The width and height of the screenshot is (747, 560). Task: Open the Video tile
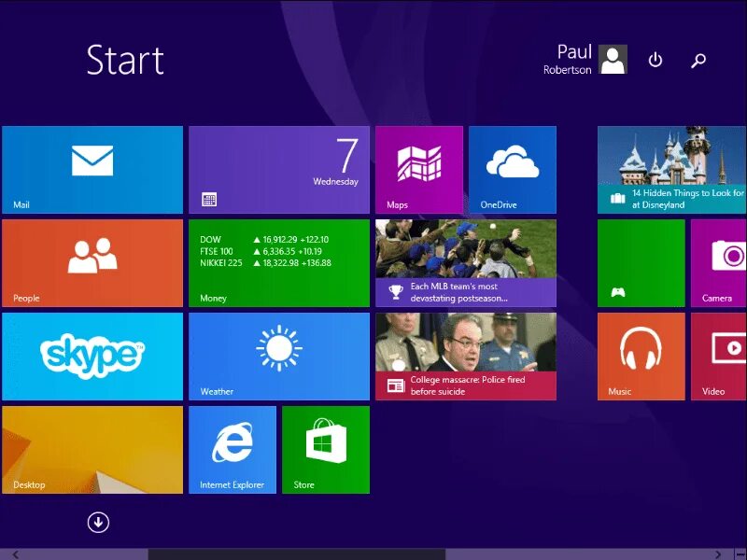click(x=719, y=357)
